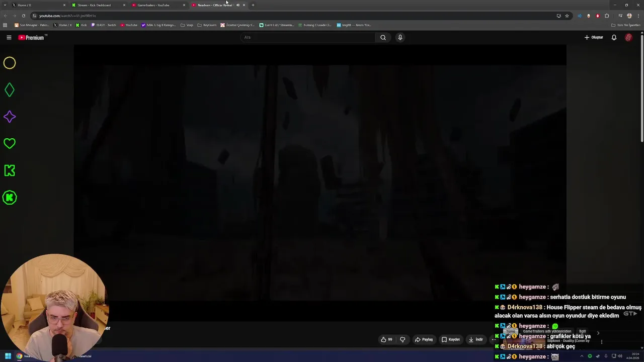644x362 pixels.
Task: Click the Paylaş share button
Action: click(x=424, y=339)
